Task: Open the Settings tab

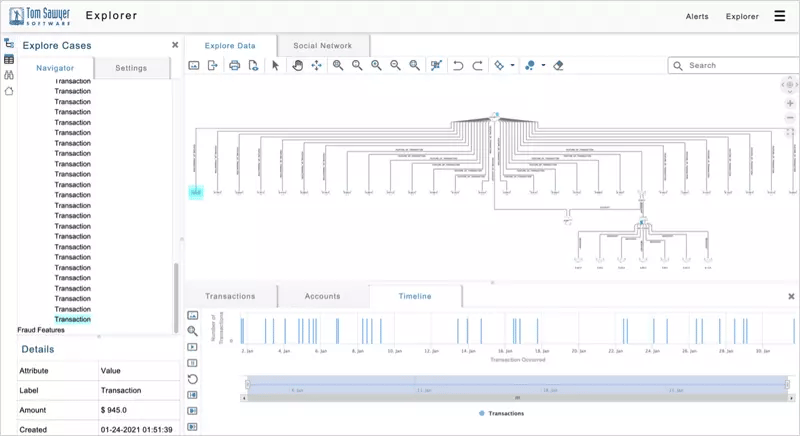Action: pos(131,68)
